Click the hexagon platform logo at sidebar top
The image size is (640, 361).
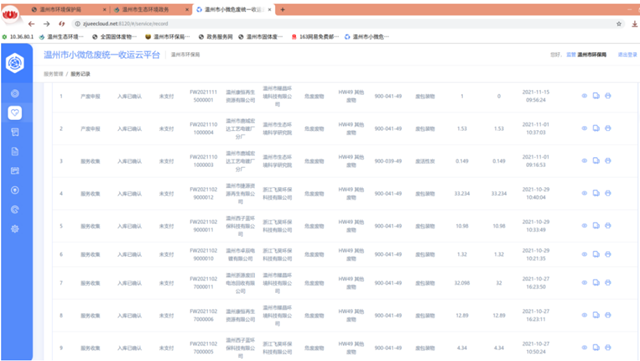pyautogui.click(x=15, y=63)
